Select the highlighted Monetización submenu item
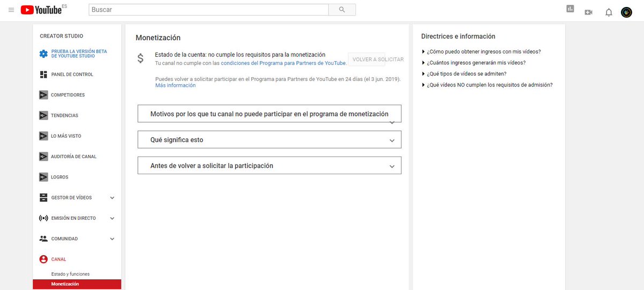The height and width of the screenshot is (290, 644). click(x=77, y=284)
